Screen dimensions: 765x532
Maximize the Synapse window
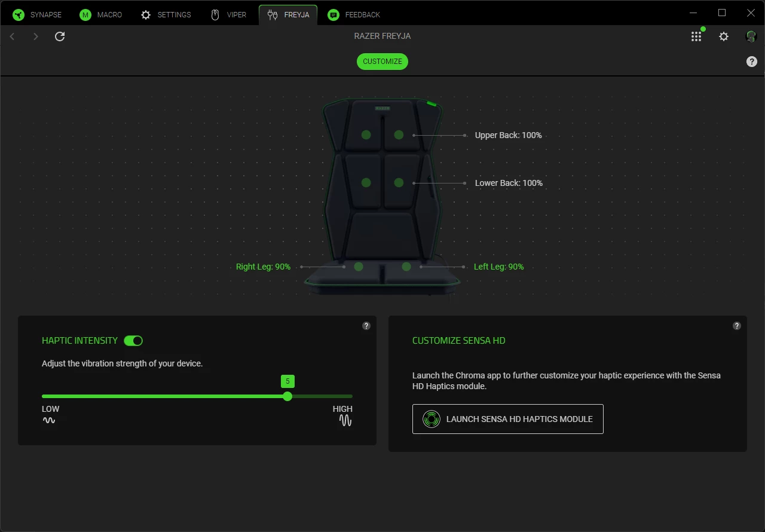tap(722, 13)
